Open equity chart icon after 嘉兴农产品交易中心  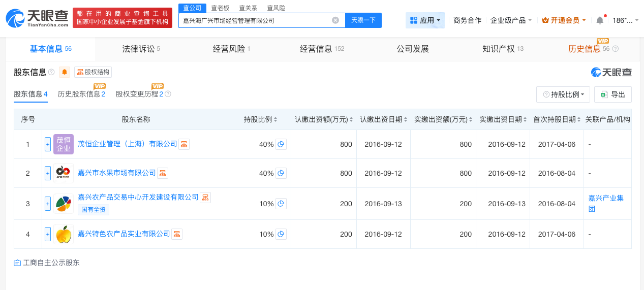tap(205, 198)
